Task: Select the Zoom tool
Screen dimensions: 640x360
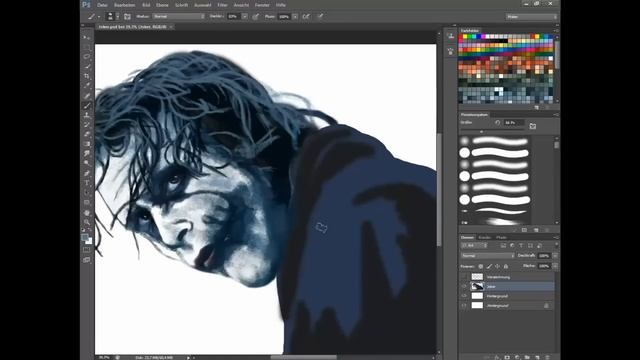Action: coord(87,222)
